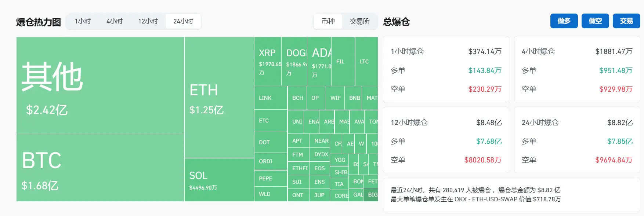Click the 4小时 多单 value $951.48万
The width and height of the screenshot is (644, 216).
(616, 70)
